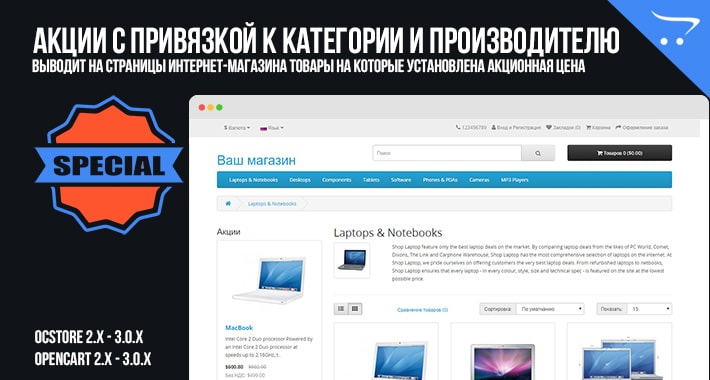Open Laptops & Notebooks menu item
The height and width of the screenshot is (380, 710).
tap(253, 180)
